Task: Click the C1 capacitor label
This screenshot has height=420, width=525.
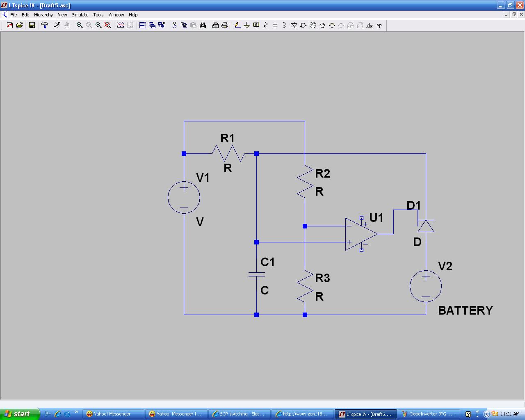Action: click(267, 262)
